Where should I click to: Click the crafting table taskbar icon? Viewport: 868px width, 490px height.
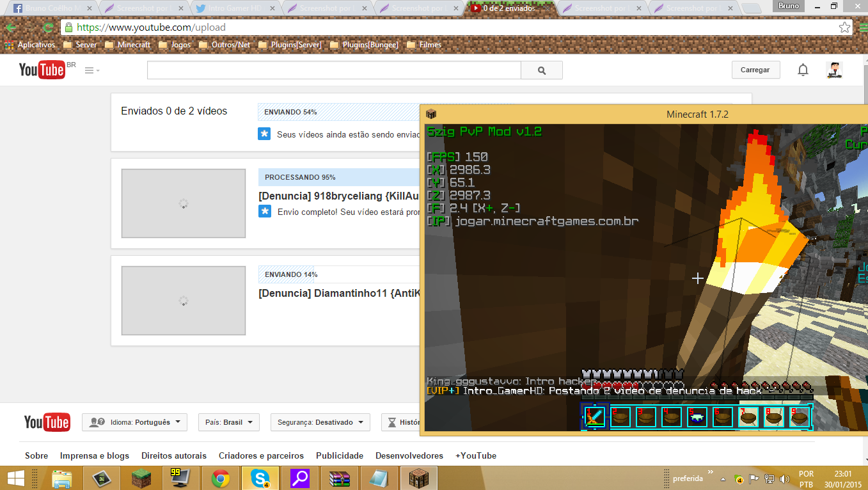(x=419, y=478)
